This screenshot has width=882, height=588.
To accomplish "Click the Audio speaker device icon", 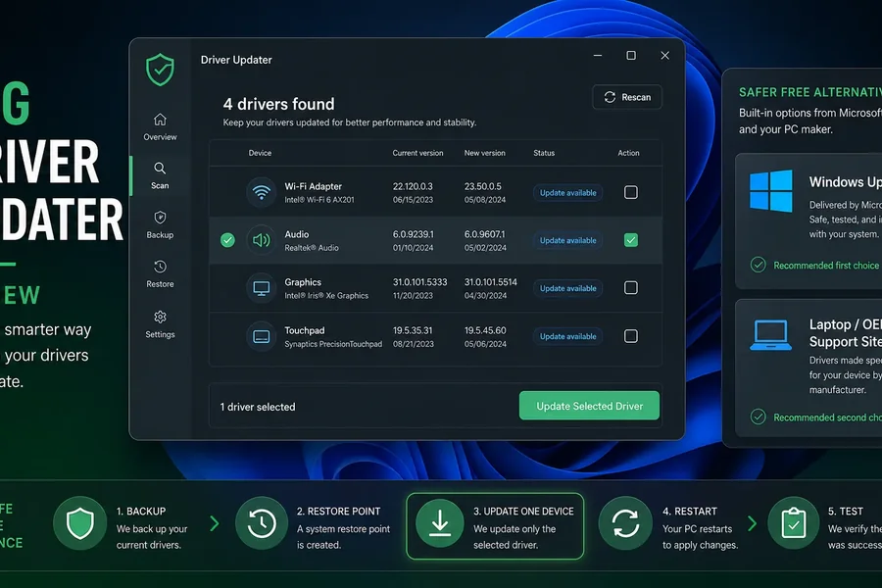I will coord(261,240).
